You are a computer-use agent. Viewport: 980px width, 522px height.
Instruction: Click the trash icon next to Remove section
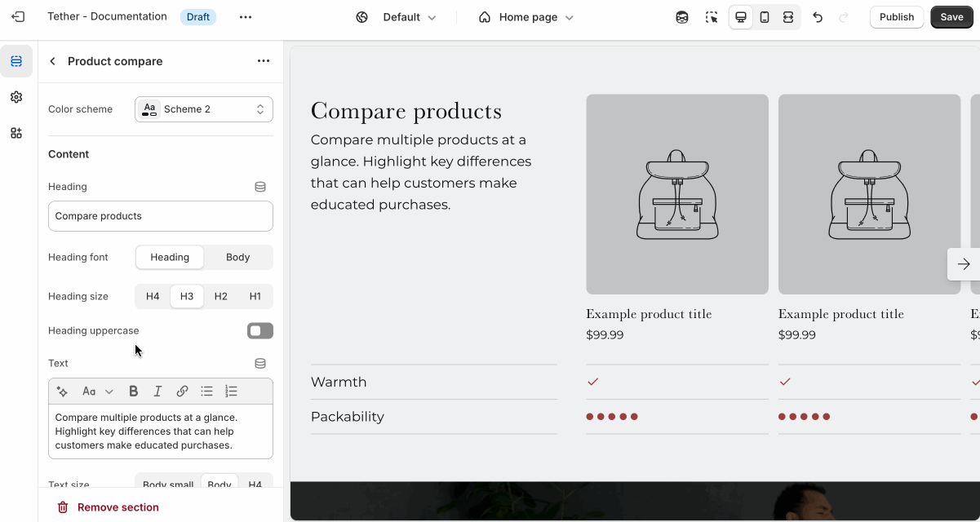(x=63, y=507)
